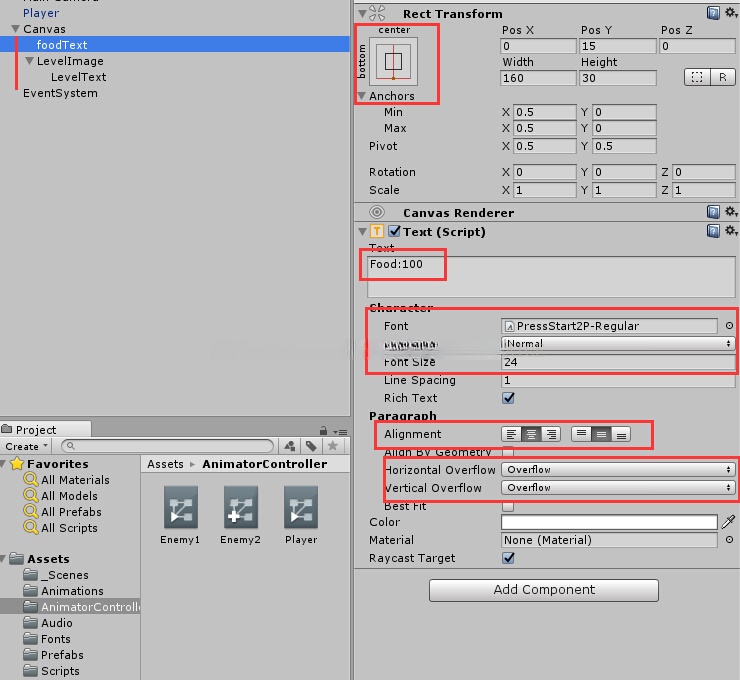740x680 pixels.
Task: Select LevelText in the Hierarchy
Action: point(78,77)
